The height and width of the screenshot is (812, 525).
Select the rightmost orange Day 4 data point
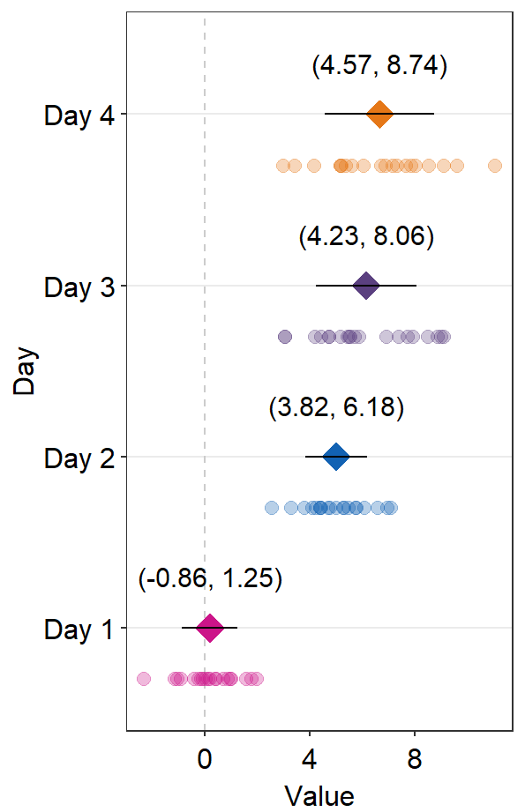tap(495, 166)
